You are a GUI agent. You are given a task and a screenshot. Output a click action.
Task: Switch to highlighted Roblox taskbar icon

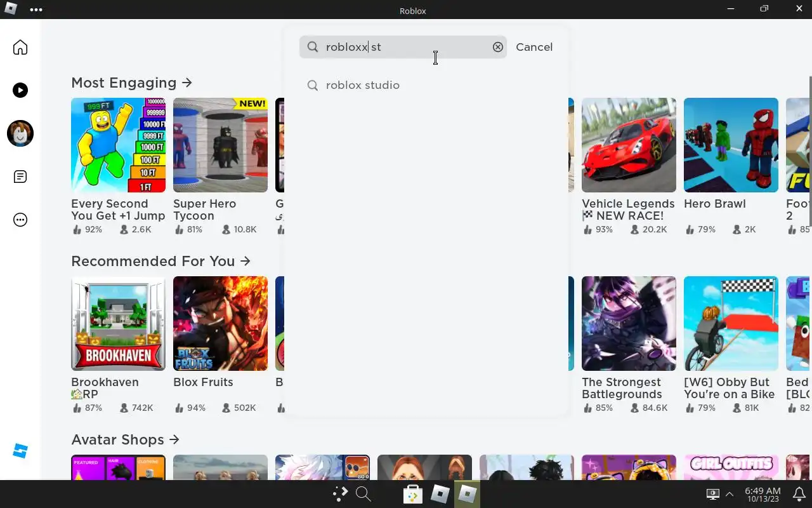pos(468,494)
